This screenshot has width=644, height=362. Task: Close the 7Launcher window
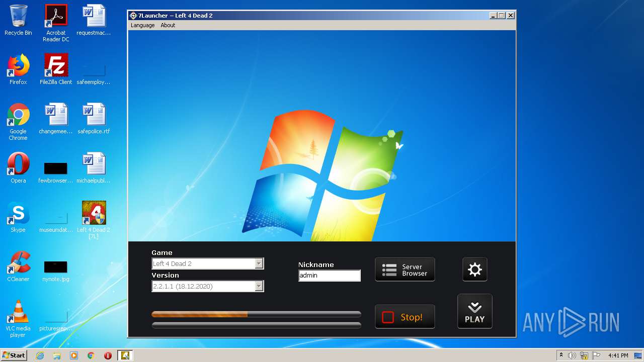pos(510,16)
